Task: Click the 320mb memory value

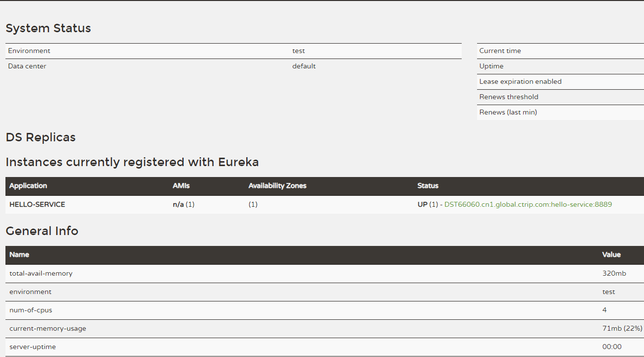Action: point(614,273)
